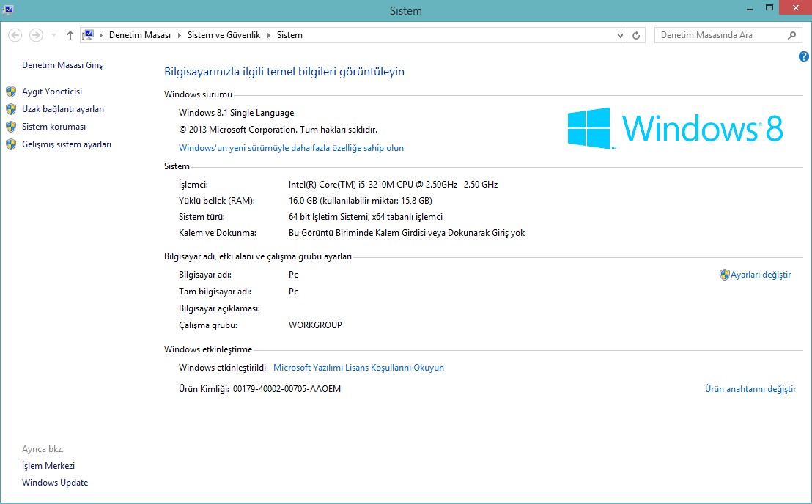
Task: Go back with the Back arrow button
Action: (15, 35)
